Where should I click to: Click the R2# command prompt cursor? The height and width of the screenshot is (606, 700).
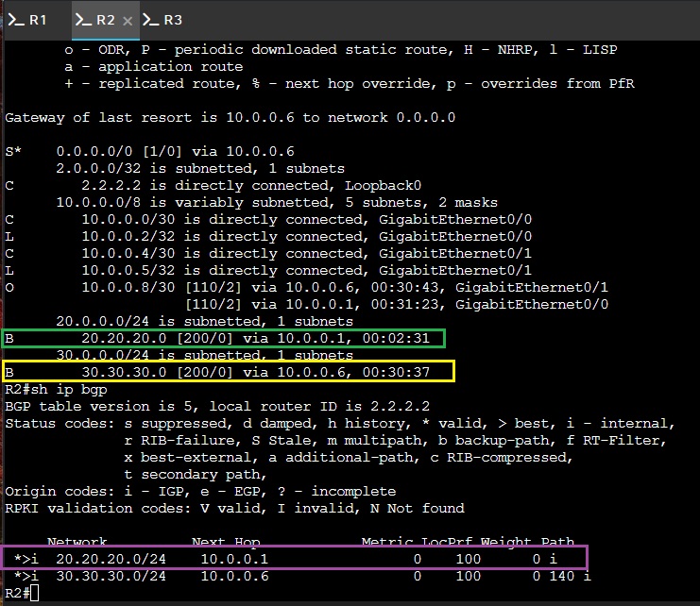[x=35, y=594]
